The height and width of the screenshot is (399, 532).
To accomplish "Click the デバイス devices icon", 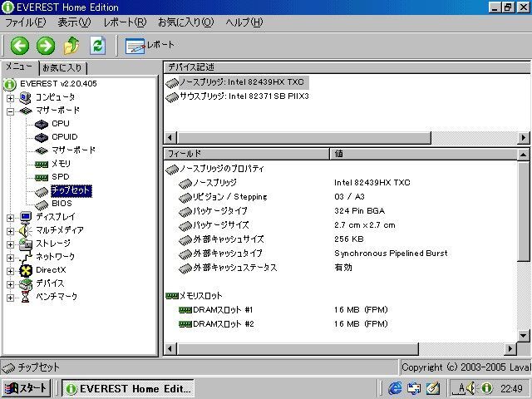I will click(26, 284).
